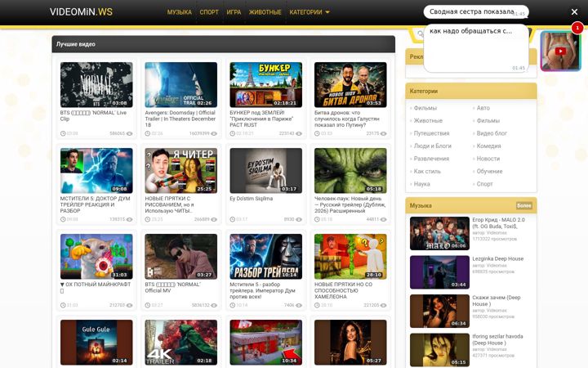Click the search magnifier icon
Image resolution: width=588 pixels, height=368 pixels.
[420, 34]
